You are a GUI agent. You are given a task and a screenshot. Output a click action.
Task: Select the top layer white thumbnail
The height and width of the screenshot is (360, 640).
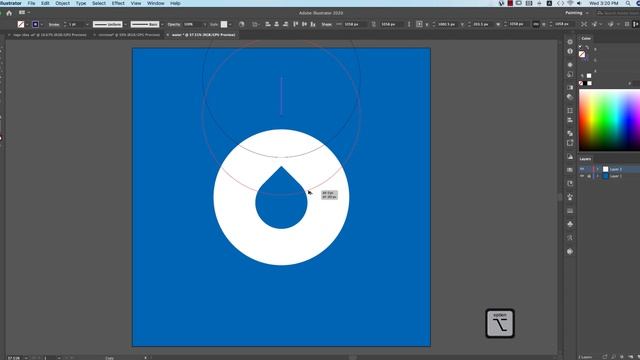pos(606,169)
